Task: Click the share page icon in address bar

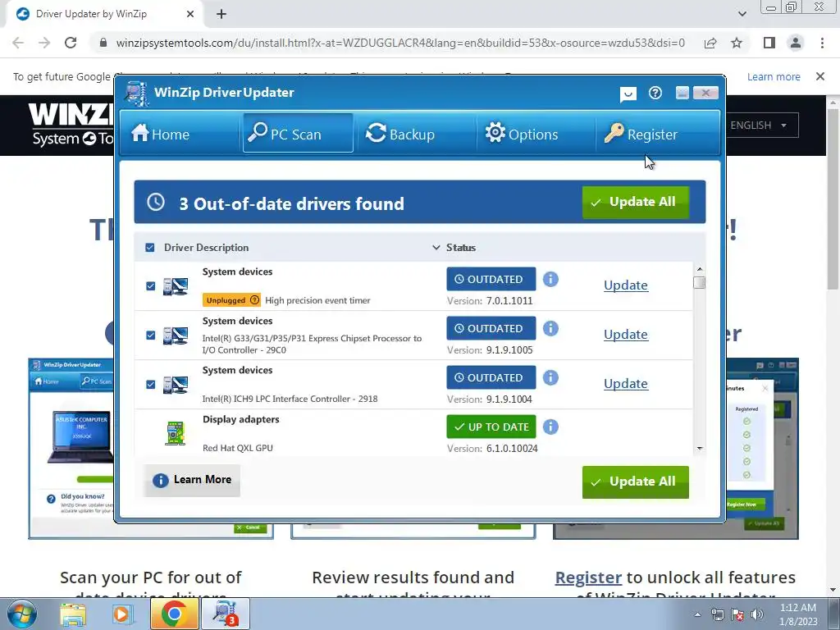Action: 710,43
